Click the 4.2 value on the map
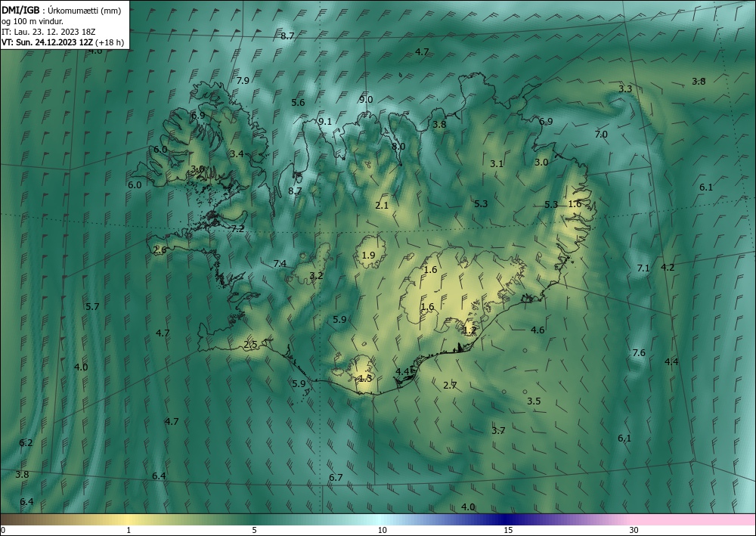Image resolution: width=756 pixels, height=536 pixels. [668, 267]
